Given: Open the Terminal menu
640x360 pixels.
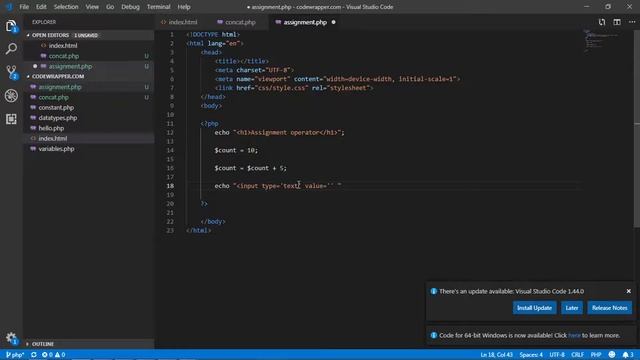Looking at the screenshot, I should (x=158, y=7).
